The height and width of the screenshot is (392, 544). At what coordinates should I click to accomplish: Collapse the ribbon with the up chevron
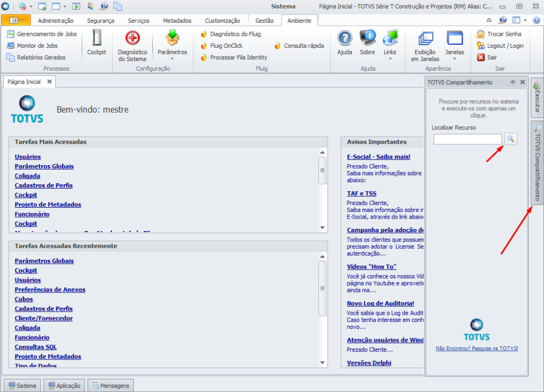click(489, 20)
